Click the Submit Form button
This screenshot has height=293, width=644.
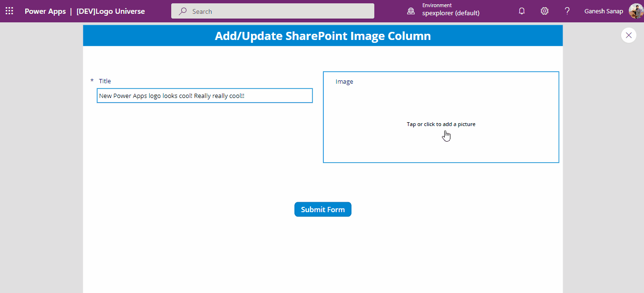pos(322,209)
